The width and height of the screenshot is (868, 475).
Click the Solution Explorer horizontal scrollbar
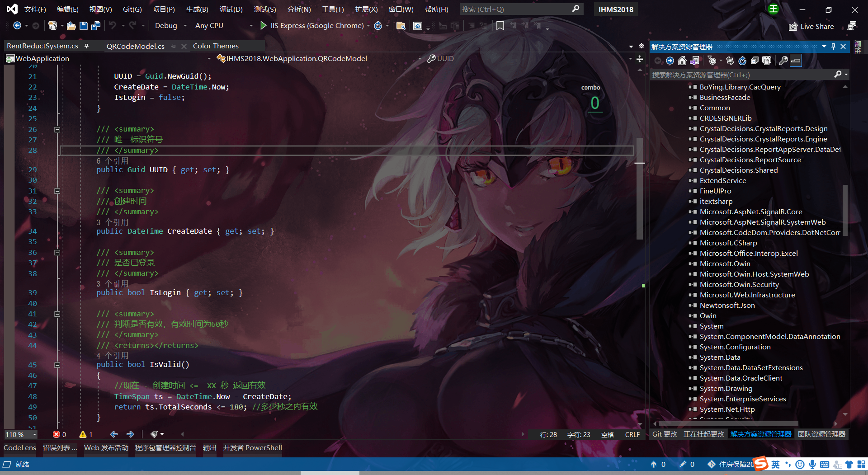point(728,424)
